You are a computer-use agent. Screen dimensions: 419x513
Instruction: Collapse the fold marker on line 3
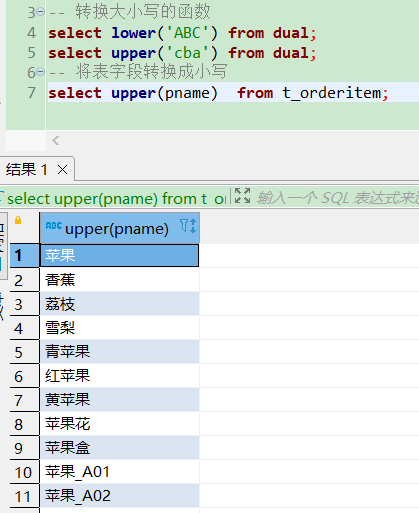(x=40, y=12)
